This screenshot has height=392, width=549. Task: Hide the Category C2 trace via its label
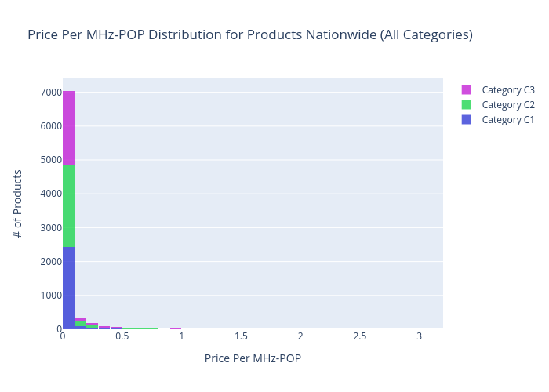508,105
